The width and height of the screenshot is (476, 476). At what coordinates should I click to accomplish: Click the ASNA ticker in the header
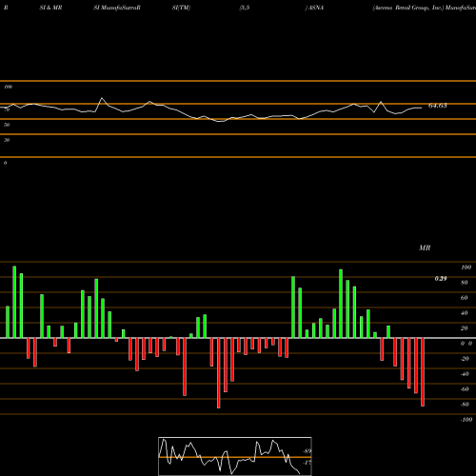(x=316, y=8)
